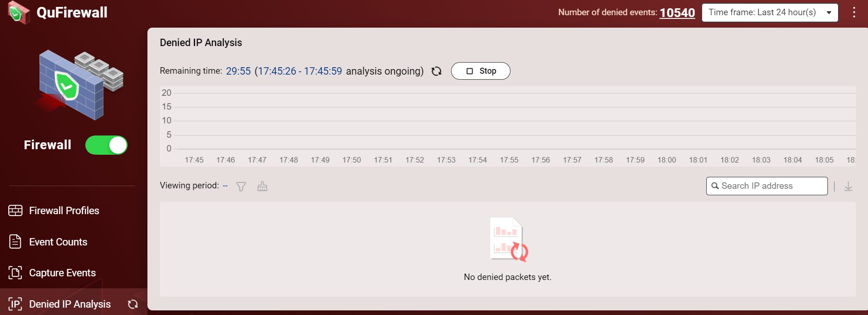Click the 17:50 mark on the timeline chart
The width and height of the screenshot is (868, 315).
[x=352, y=160]
